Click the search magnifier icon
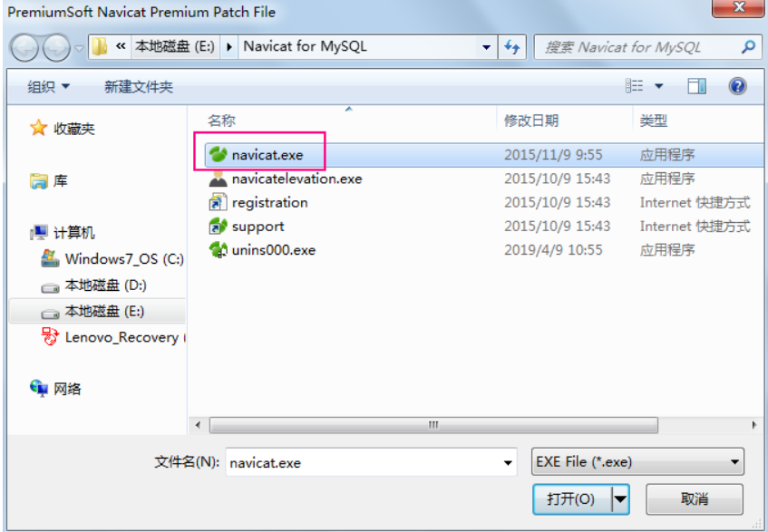Screen dimensions: 768x532 coord(748,47)
